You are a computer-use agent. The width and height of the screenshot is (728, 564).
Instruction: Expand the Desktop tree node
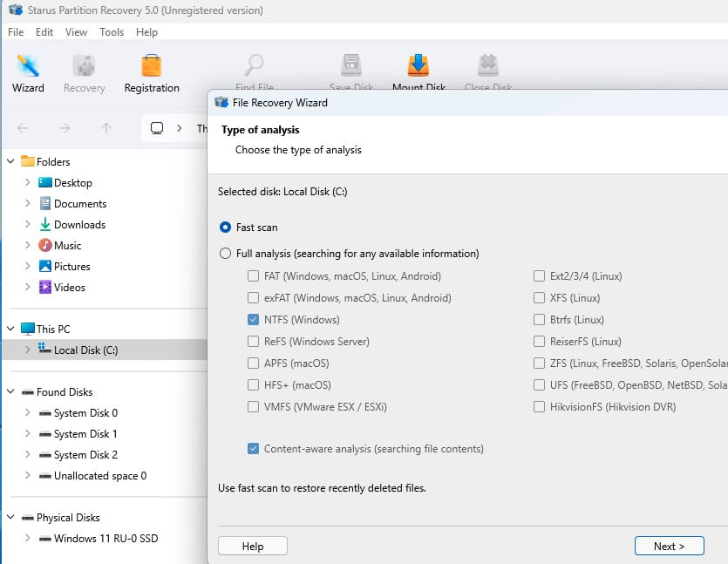pyautogui.click(x=27, y=182)
